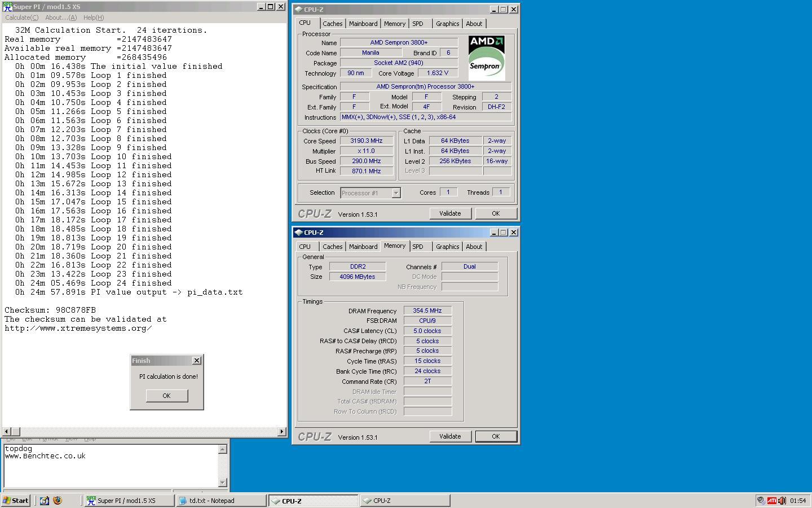Click Validate in top CPU-Z window
812x508 pixels.
(x=450, y=213)
